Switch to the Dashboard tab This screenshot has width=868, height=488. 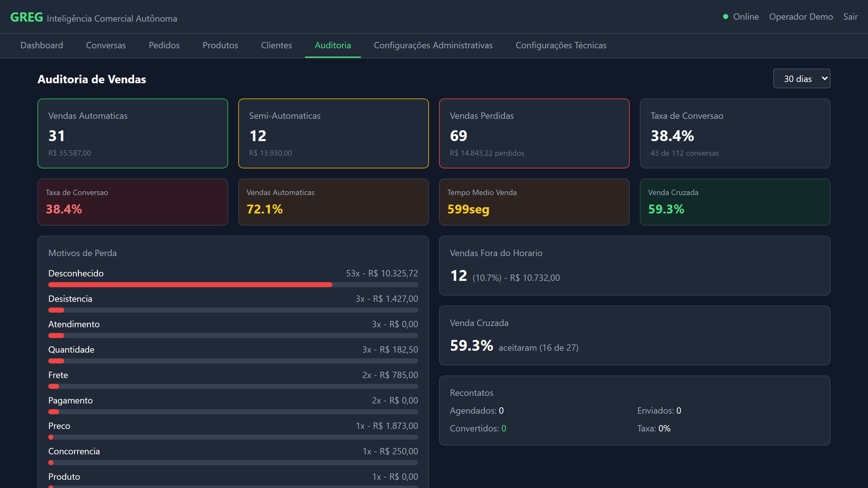pos(41,45)
